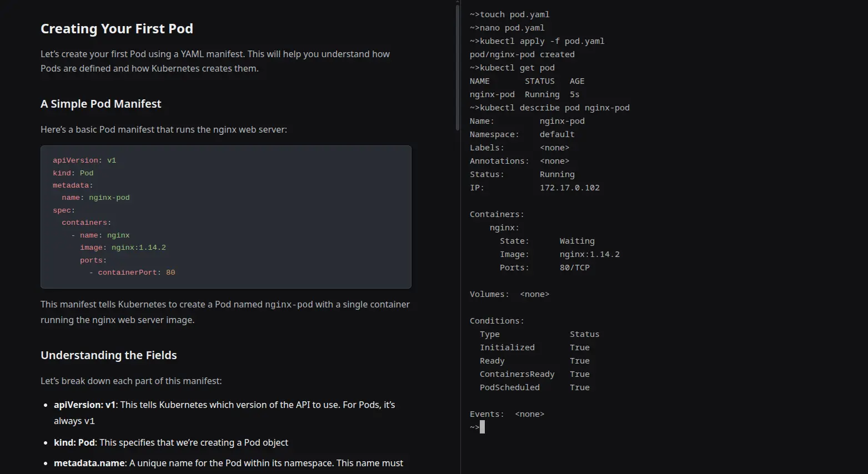Click the 'kubectl get pod' command
Viewport: 868px width, 474px height.
coord(517,68)
